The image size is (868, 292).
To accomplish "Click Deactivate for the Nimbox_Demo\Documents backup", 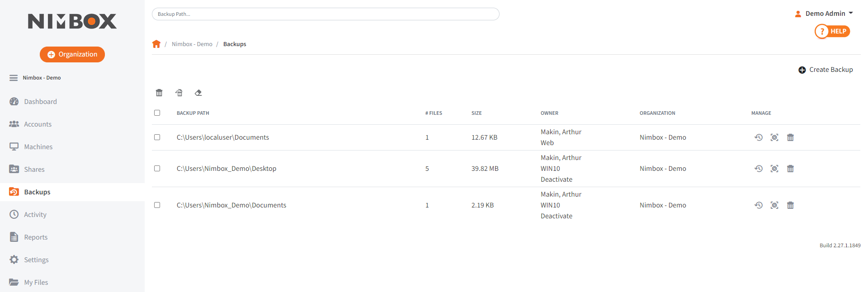I will 557,216.
